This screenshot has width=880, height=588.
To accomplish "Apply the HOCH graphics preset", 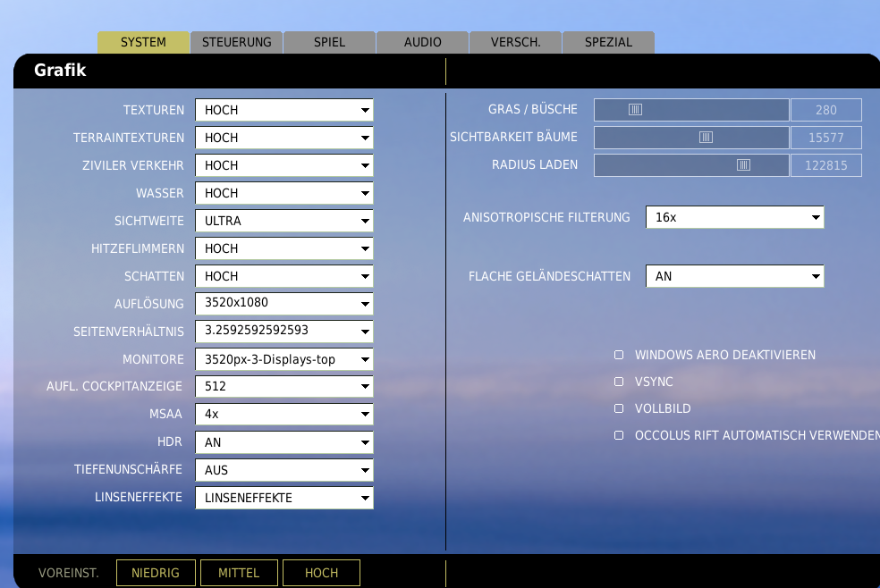I will coord(321,573).
